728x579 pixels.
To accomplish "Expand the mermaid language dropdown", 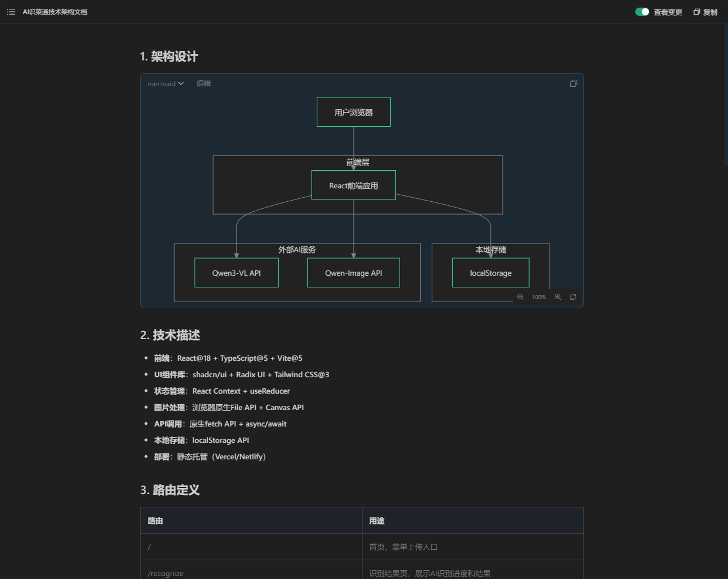I will [165, 84].
